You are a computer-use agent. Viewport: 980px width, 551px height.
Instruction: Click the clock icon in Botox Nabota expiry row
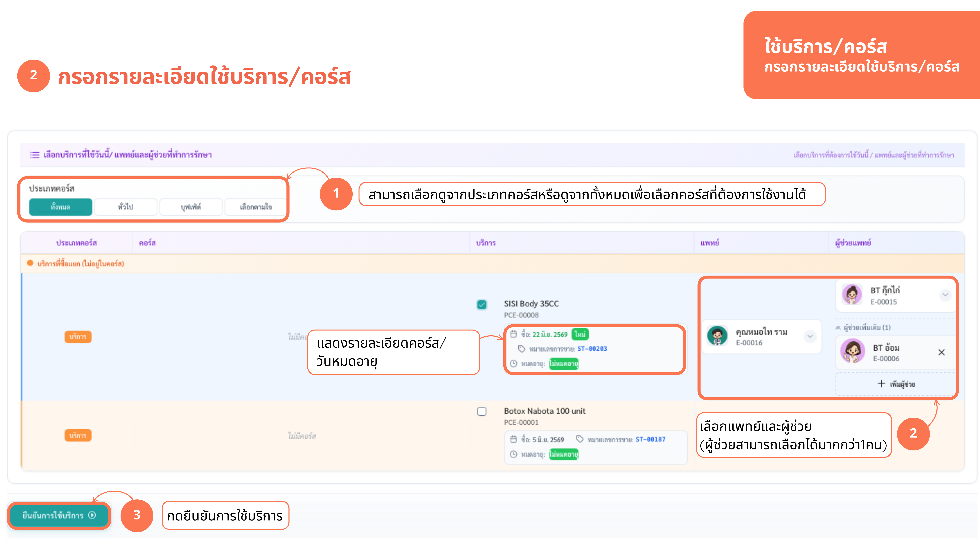point(513,454)
